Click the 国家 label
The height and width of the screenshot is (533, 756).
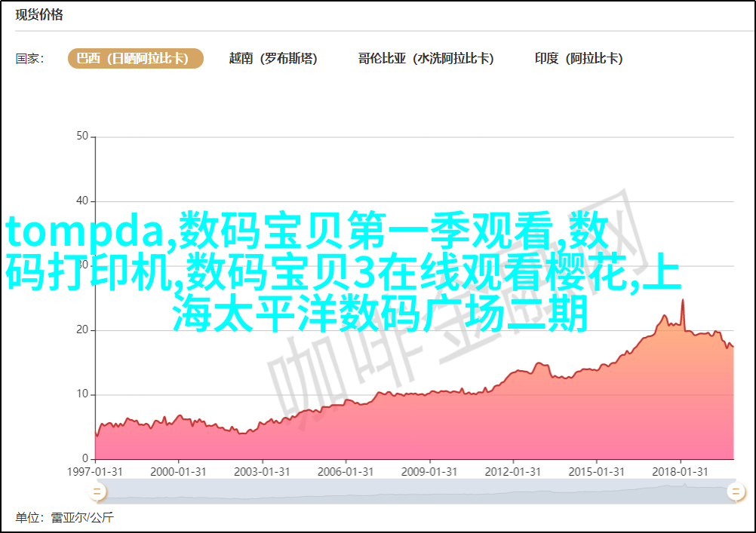[x=29, y=59]
